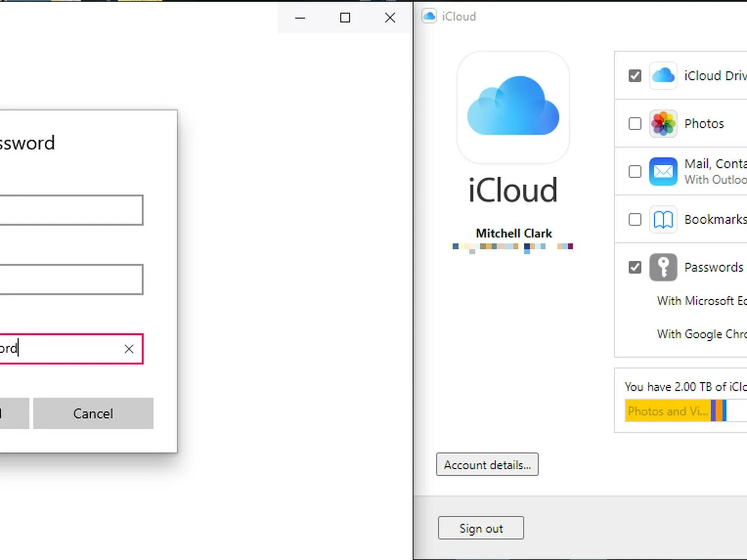Image resolution: width=747 pixels, height=560 pixels.
Task: Open Account details in iCloud
Action: click(487, 465)
